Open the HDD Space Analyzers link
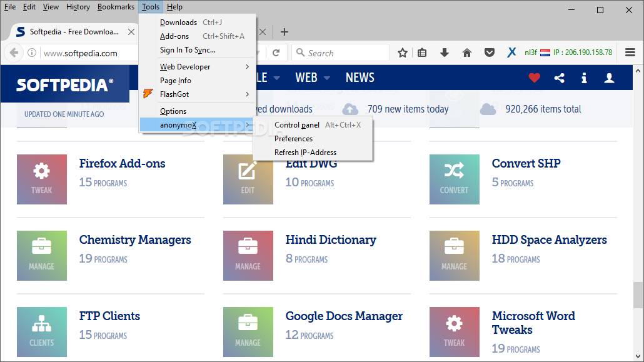This screenshot has width=644, height=362. (549, 239)
